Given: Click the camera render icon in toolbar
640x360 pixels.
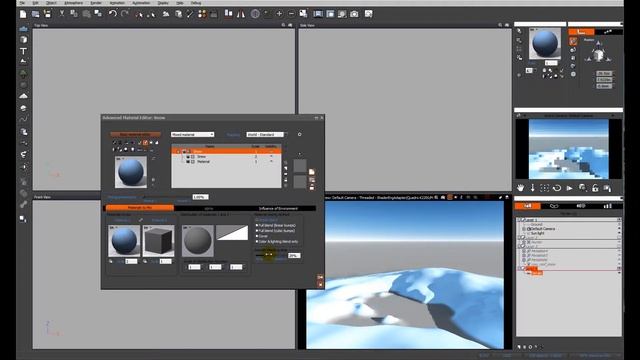Looking at the screenshot, I should point(354,14).
